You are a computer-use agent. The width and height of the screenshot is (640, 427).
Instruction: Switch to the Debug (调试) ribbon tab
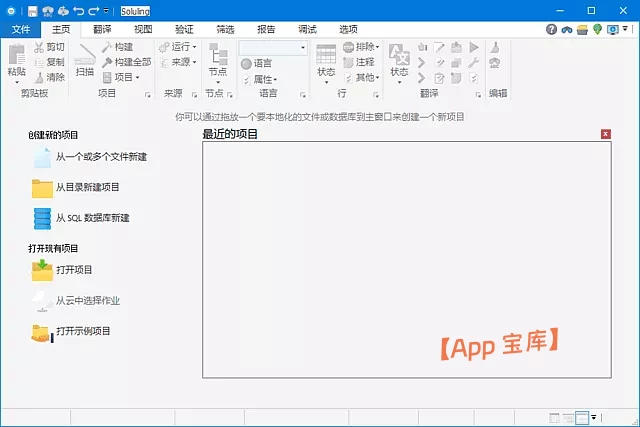(x=307, y=29)
